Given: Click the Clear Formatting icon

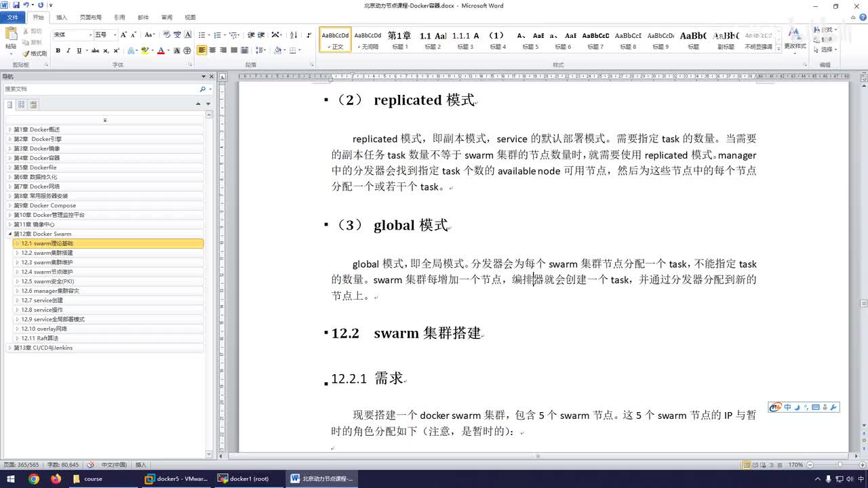Looking at the screenshot, I should pos(167,35).
